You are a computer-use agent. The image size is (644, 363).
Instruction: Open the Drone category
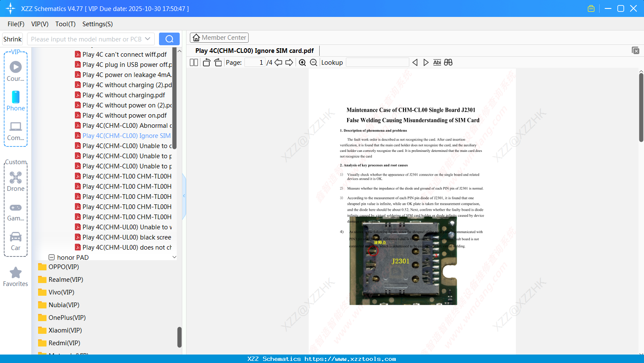coord(16,181)
